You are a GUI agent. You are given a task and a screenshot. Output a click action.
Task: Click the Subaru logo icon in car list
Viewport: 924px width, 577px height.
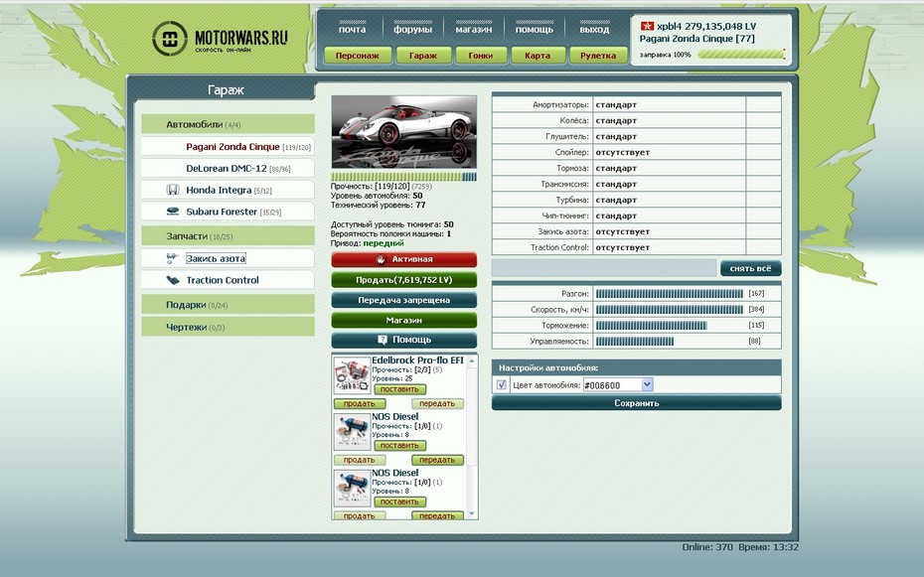click(173, 212)
